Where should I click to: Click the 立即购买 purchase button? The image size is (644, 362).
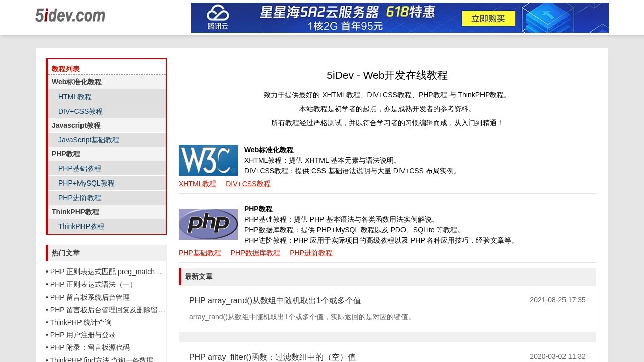[x=489, y=18]
